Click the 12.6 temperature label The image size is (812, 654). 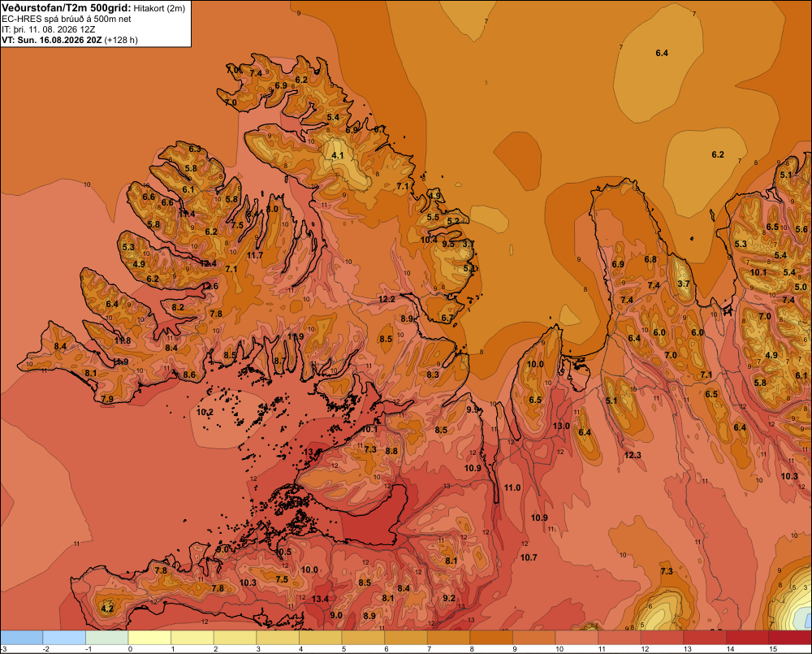(x=210, y=286)
